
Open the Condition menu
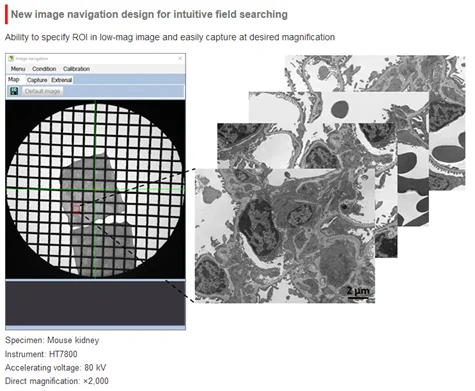click(x=44, y=69)
